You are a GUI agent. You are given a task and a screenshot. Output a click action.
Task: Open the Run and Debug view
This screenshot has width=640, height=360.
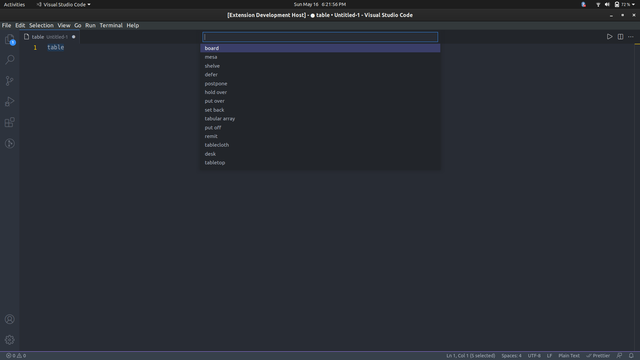(10, 102)
